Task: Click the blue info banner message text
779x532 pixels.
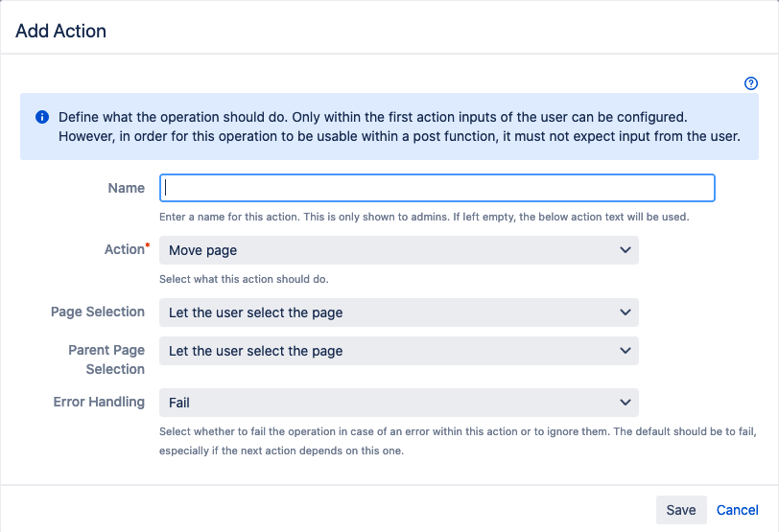Action: coord(399,127)
